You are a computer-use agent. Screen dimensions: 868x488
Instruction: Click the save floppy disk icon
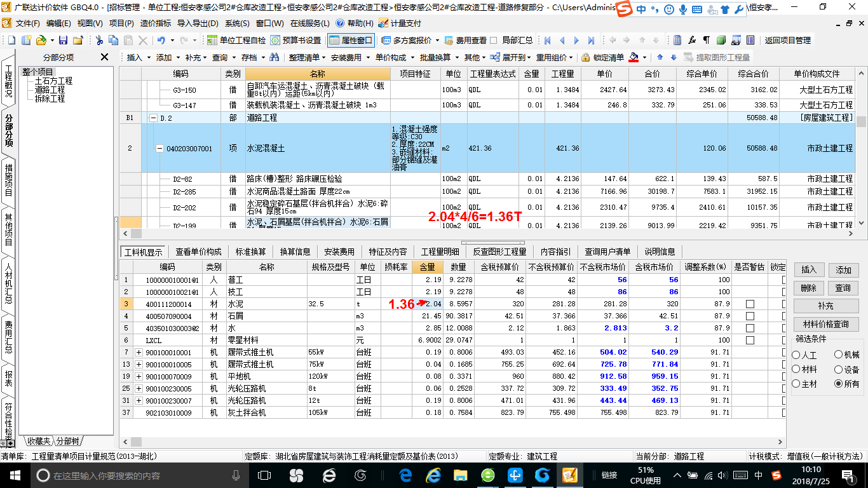(64, 40)
